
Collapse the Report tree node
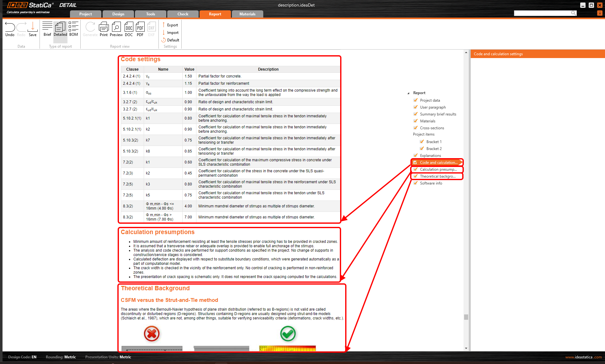(409, 93)
